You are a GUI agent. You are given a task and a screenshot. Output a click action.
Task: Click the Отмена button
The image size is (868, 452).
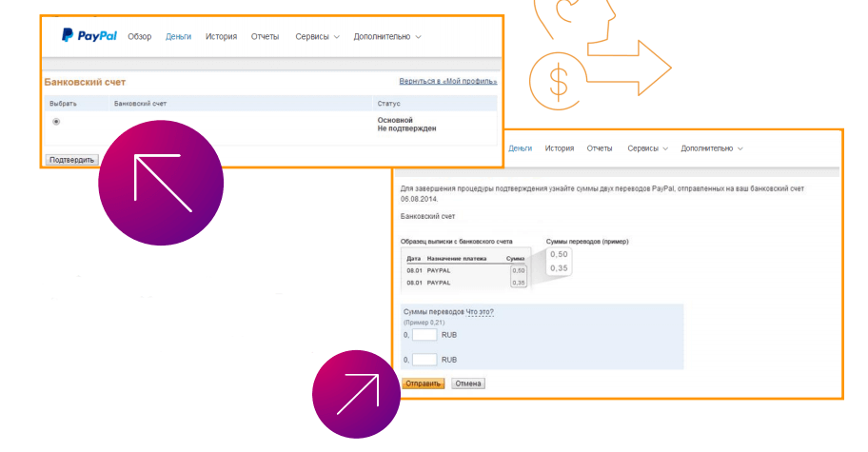coord(467,383)
